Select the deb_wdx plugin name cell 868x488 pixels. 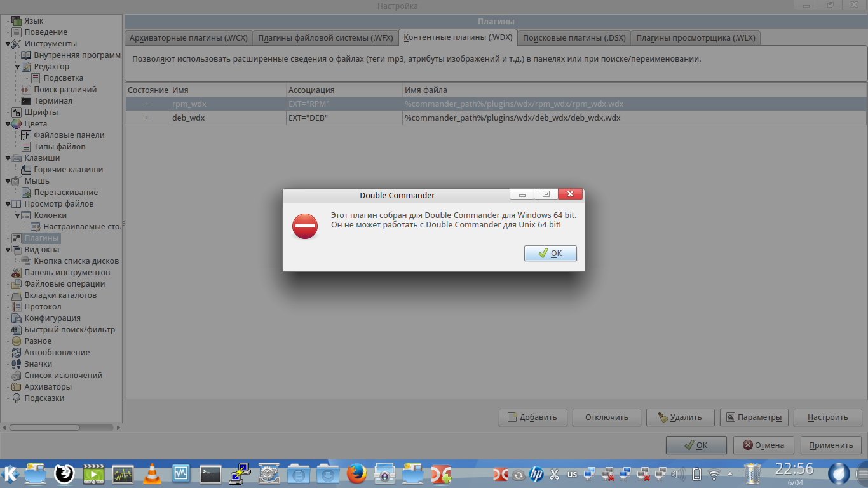228,118
